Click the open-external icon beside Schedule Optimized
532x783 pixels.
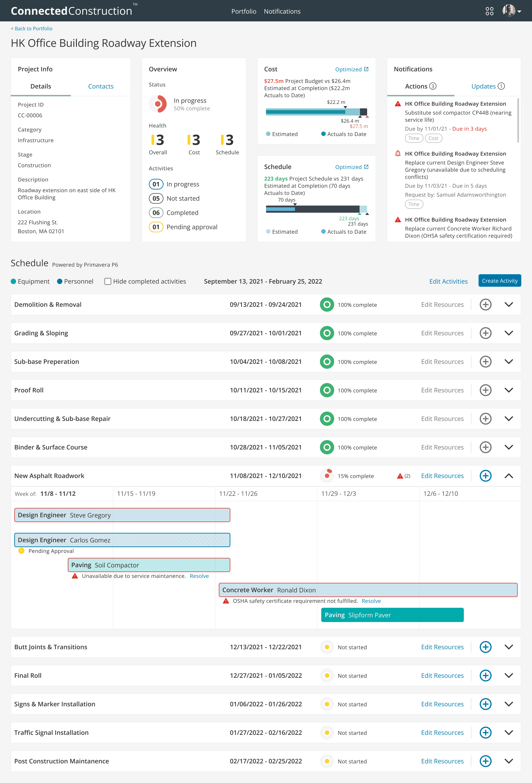pyautogui.click(x=366, y=167)
